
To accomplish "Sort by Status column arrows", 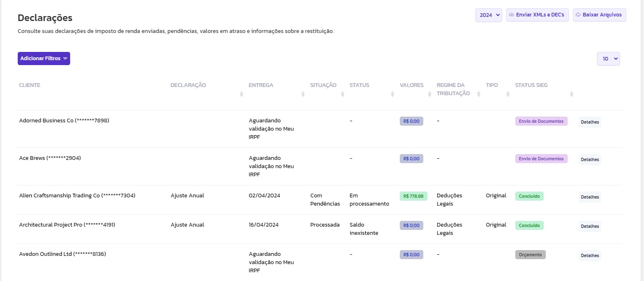I will (x=392, y=94).
